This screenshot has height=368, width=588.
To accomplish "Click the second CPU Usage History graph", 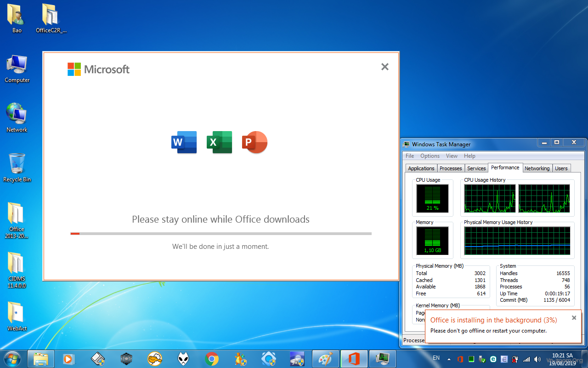I will 544,198.
